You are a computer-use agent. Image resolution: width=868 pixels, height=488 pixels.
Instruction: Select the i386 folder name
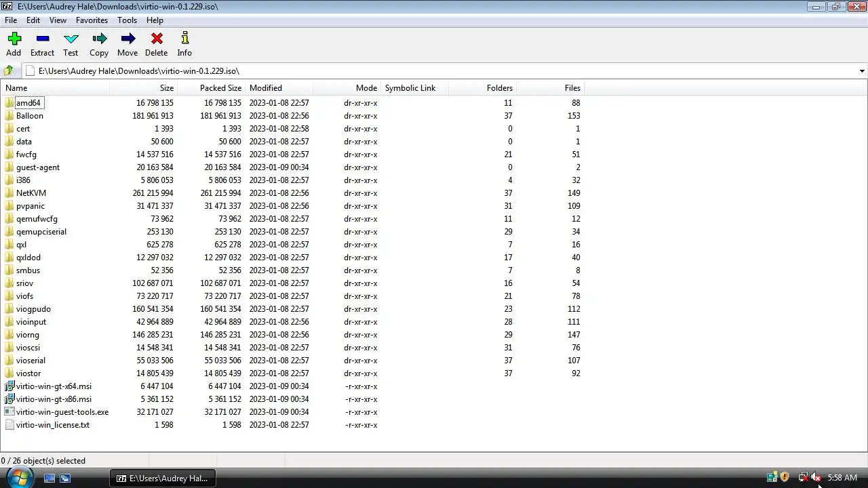pyautogui.click(x=23, y=180)
